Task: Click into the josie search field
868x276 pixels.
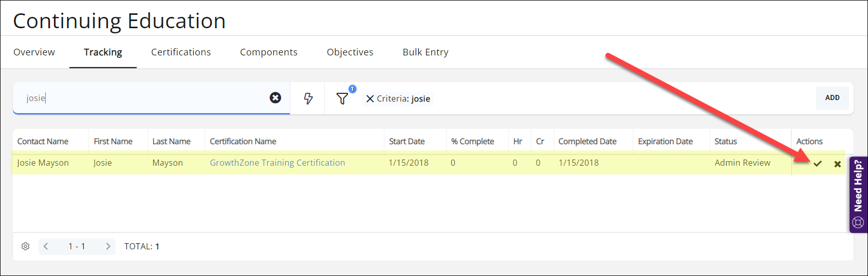Action: click(144, 98)
